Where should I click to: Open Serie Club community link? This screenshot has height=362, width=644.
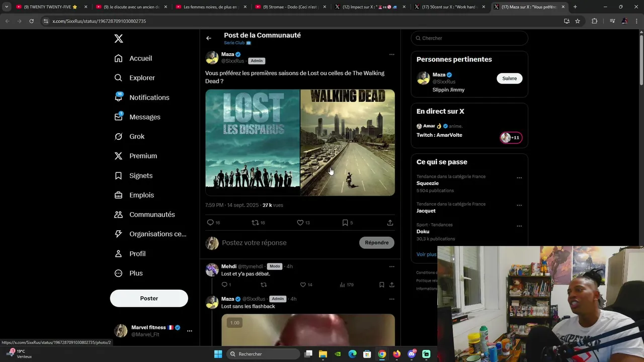pyautogui.click(x=237, y=43)
